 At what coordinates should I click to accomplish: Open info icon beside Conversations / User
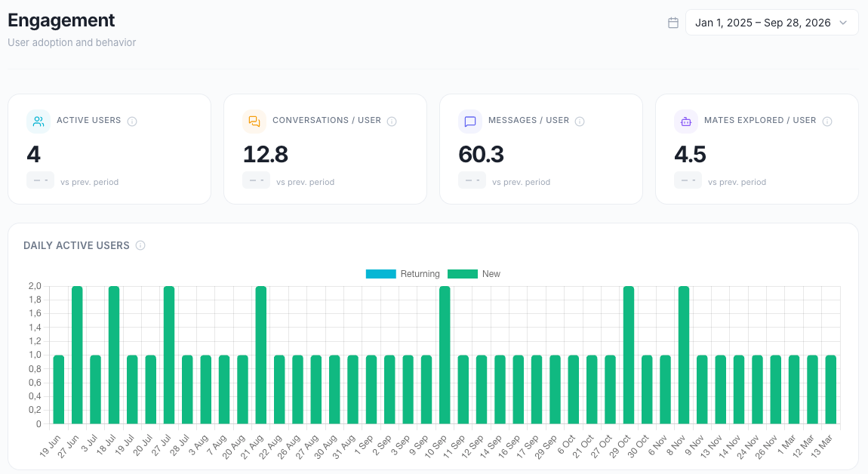point(392,122)
